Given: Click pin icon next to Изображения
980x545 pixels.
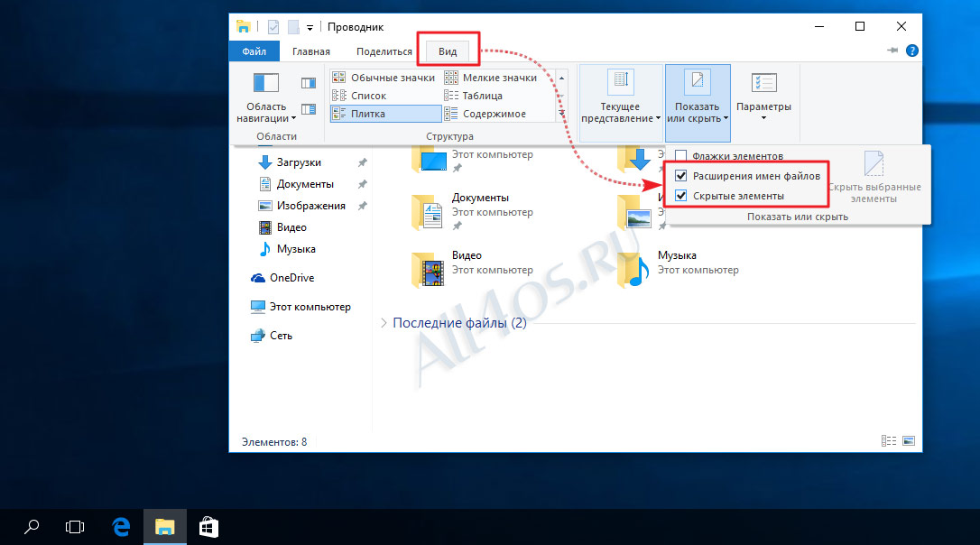Looking at the screenshot, I should (x=363, y=206).
